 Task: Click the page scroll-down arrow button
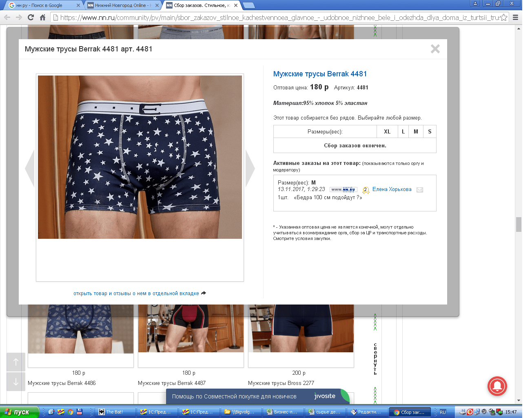(16, 382)
